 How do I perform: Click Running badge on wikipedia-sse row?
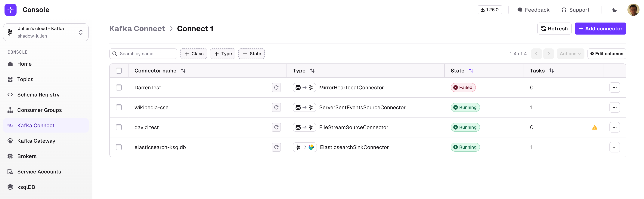coord(465,107)
